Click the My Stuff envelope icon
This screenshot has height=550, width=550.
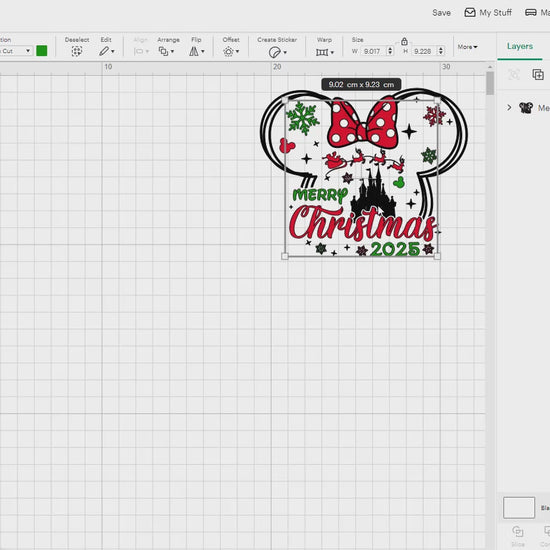click(x=470, y=13)
